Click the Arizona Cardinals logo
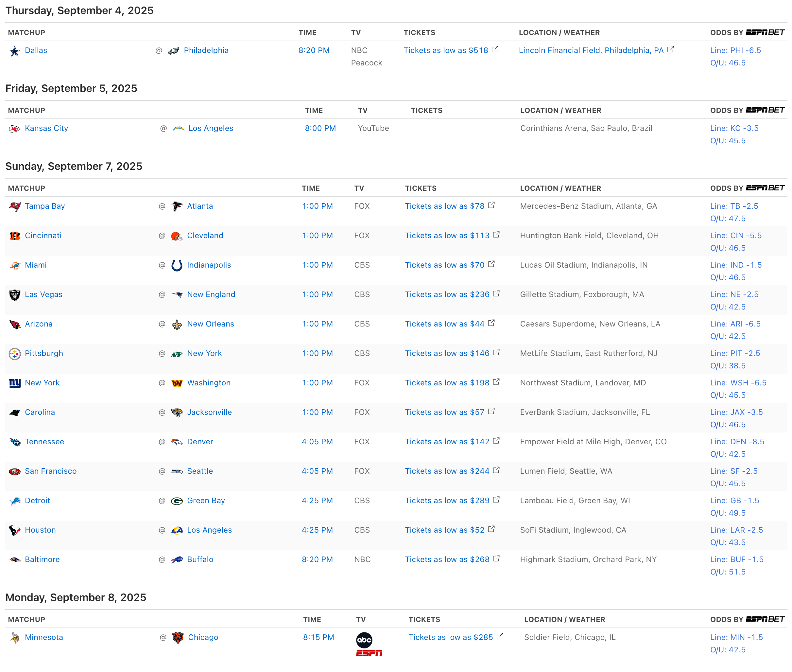Image resolution: width=792 pixels, height=672 pixels. pyautogui.click(x=14, y=324)
